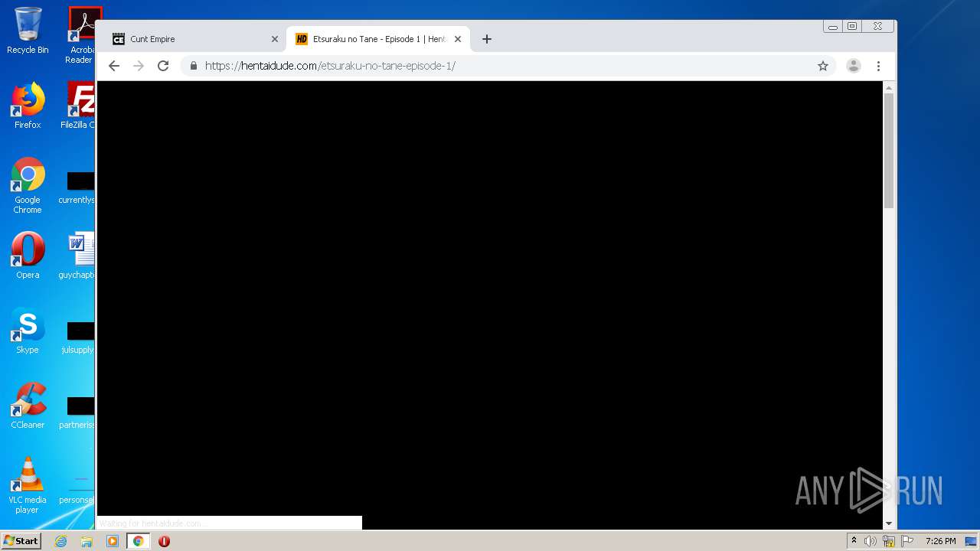The height and width of the screenshot is (551, 980).
Task: Launch CCleaner from the desktop
Action: [x=28, y=406]
